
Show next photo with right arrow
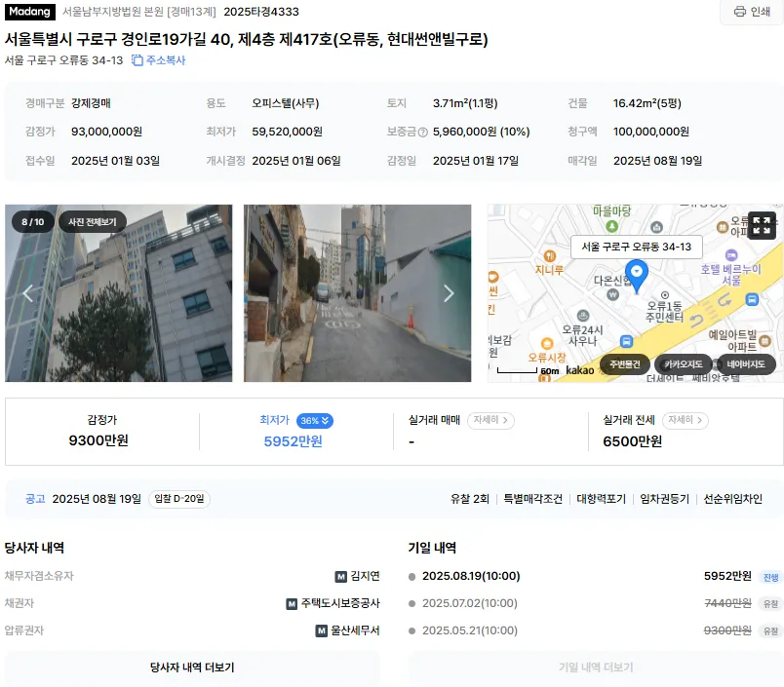(x=449, y=293)
